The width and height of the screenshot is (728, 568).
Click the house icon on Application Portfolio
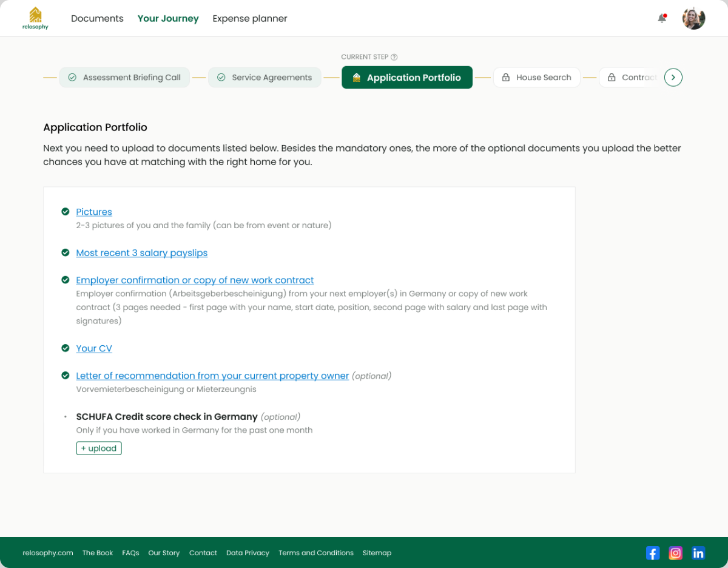[357, 78]
